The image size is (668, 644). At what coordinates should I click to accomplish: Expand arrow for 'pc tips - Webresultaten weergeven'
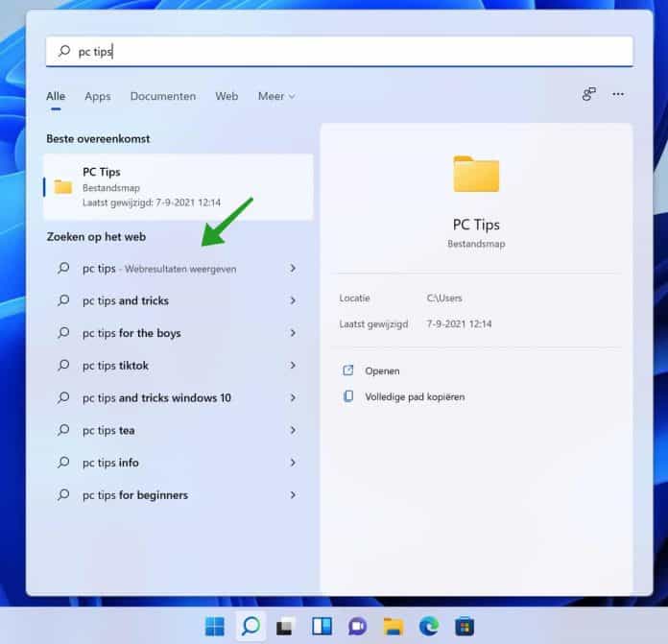tap(293, 268)
